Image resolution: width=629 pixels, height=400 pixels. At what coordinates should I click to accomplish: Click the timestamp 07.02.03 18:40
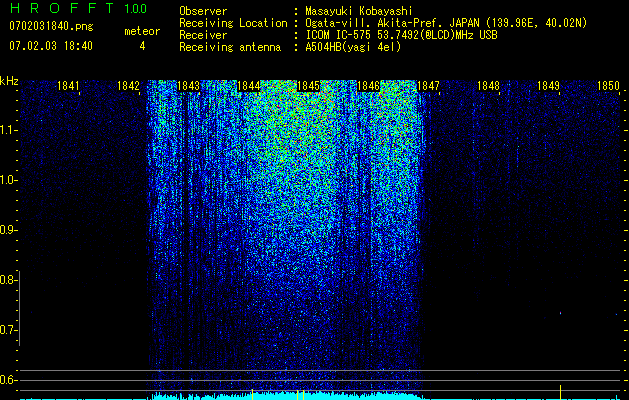click(51, 46)
